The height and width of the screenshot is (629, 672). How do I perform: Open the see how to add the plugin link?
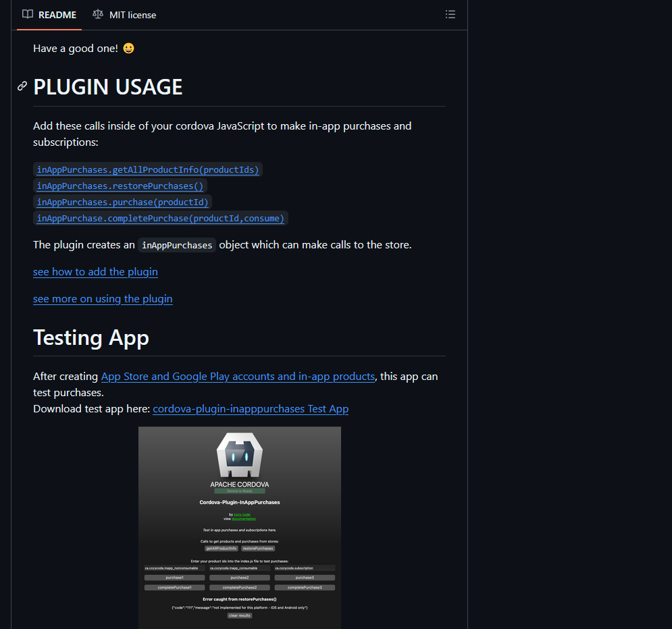tap(95, 272)
